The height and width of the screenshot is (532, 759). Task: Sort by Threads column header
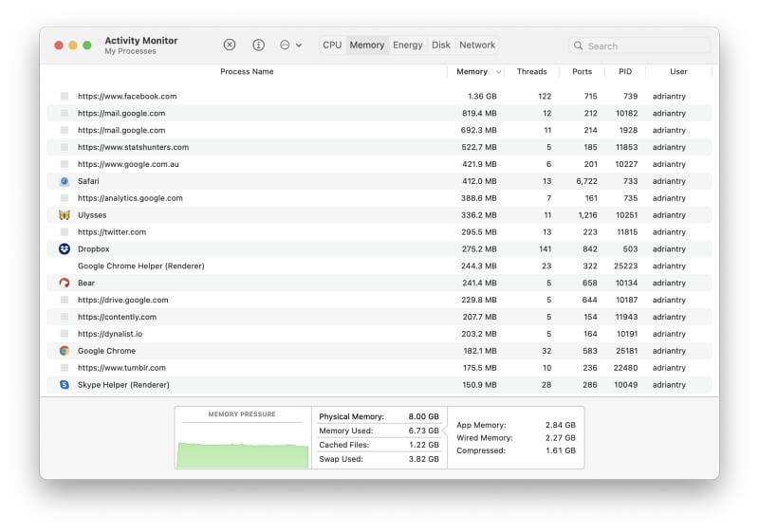pyautogui.click(x=531, y=72)
